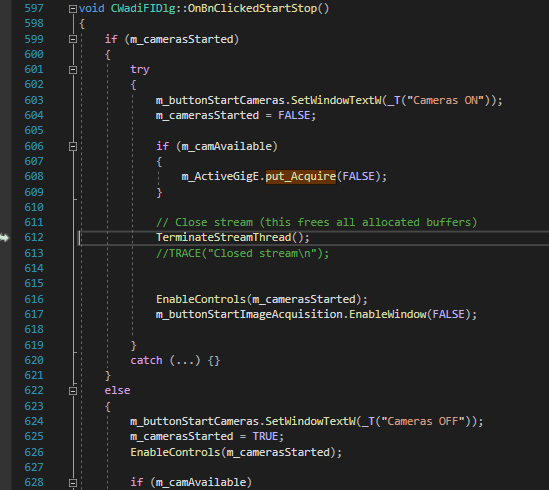Collapse the if m_camerasStarted block

pyautogui.click(x=72, y=39)
